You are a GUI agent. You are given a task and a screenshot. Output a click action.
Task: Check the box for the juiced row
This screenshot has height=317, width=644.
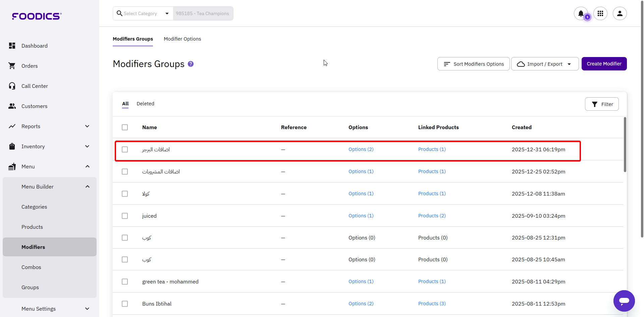point(125,216)
